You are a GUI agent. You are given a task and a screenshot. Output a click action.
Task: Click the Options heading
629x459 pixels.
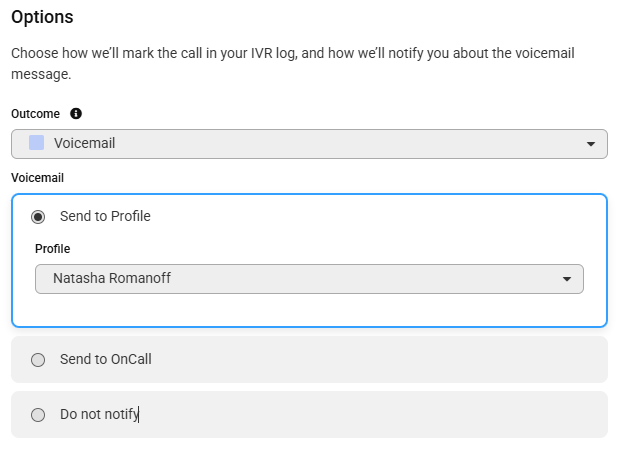42,17
